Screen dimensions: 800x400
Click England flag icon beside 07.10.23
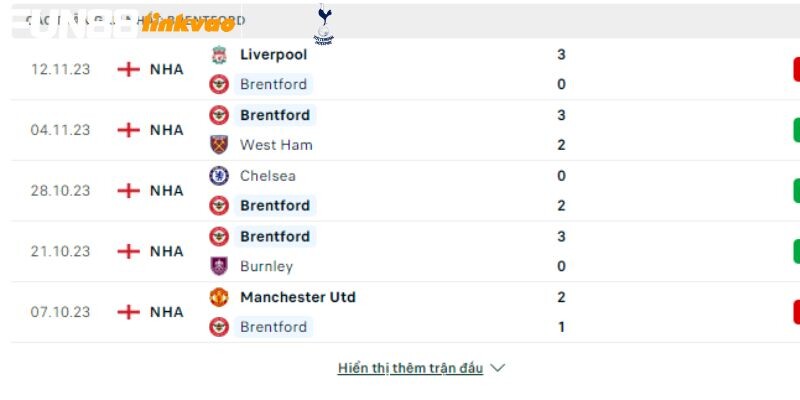coord(129,312)
